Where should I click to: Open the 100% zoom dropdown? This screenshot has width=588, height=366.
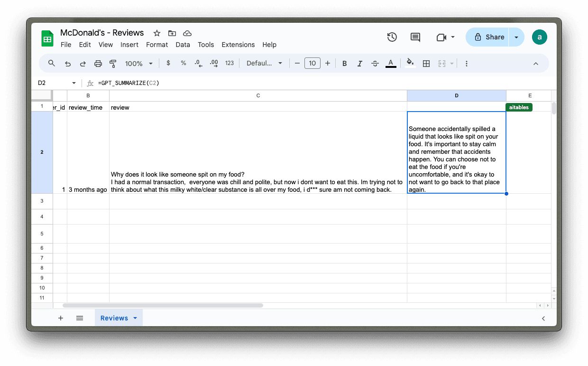click(138, 64)
